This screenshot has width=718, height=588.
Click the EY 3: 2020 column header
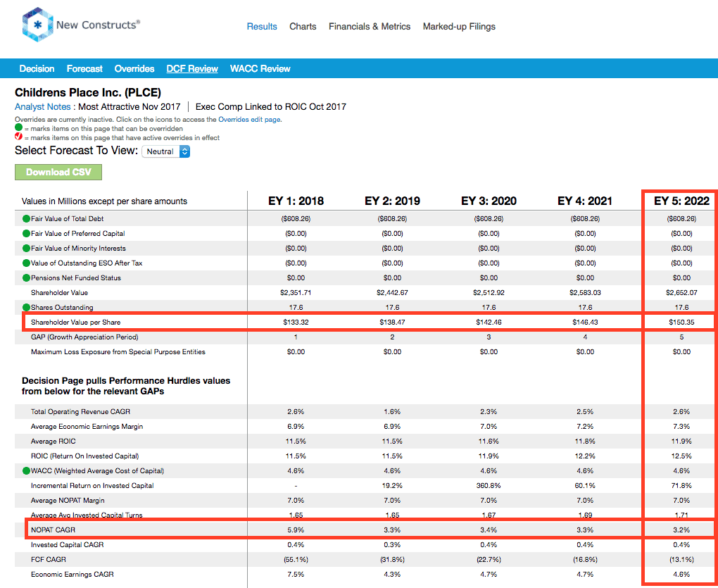[489, 201]
